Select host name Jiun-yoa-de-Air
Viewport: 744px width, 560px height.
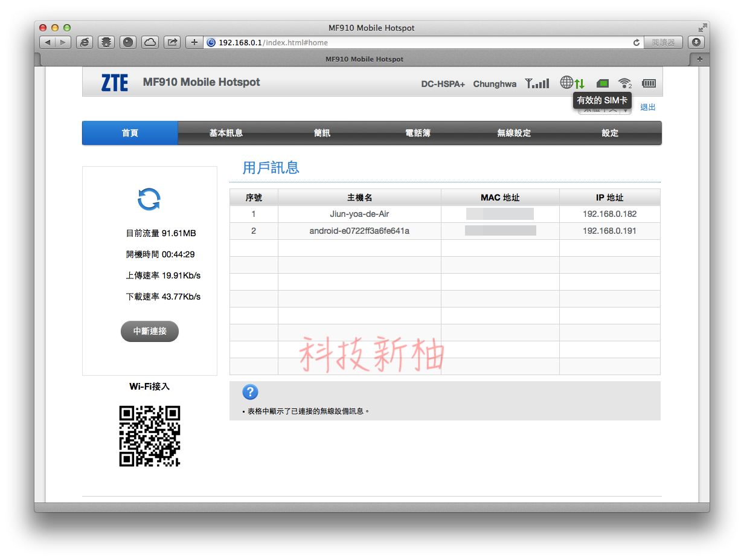(359, 214)
